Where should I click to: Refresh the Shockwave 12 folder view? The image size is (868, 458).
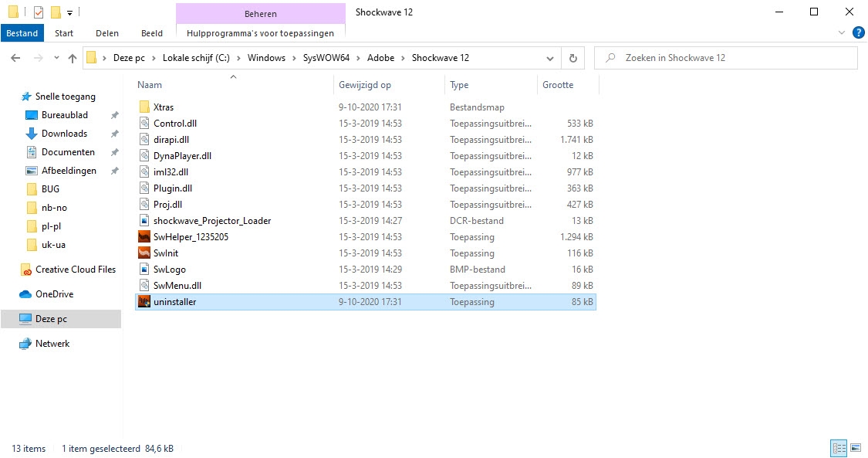(x=573, y=58)
